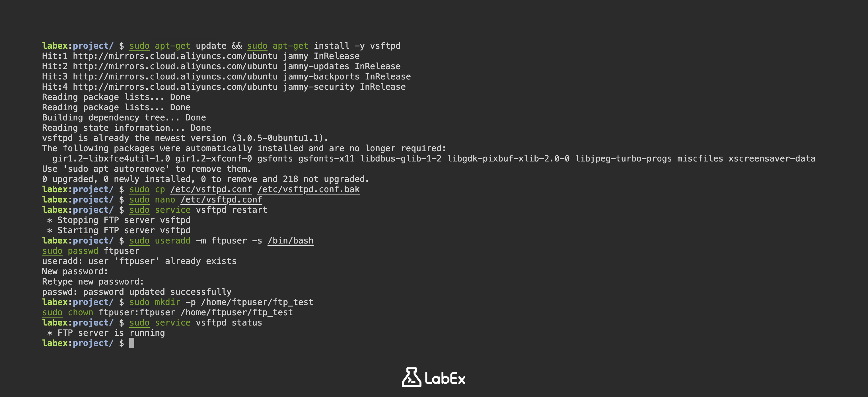
Task: Click underlined sudo before passwd ftpuser
Action: tap(52, 251)
